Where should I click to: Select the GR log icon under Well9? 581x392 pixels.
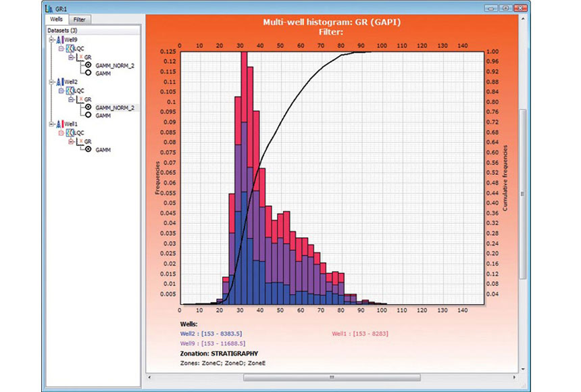point(80,57)
